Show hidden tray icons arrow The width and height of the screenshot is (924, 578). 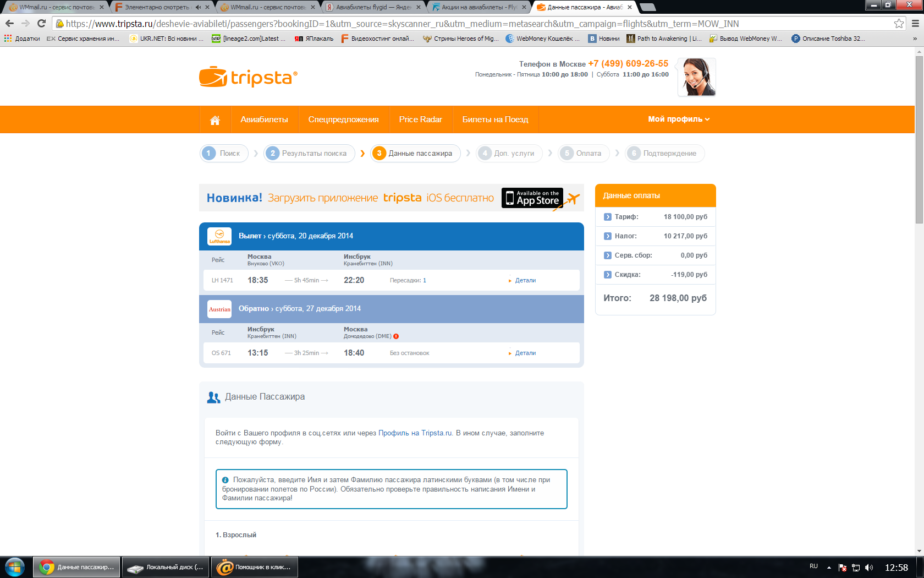[829, 568]
